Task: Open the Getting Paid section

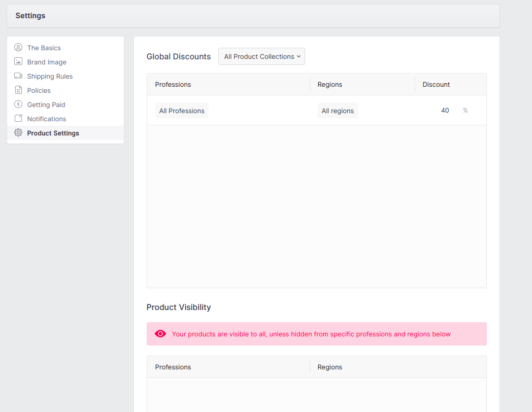Action: pos(46,105)
